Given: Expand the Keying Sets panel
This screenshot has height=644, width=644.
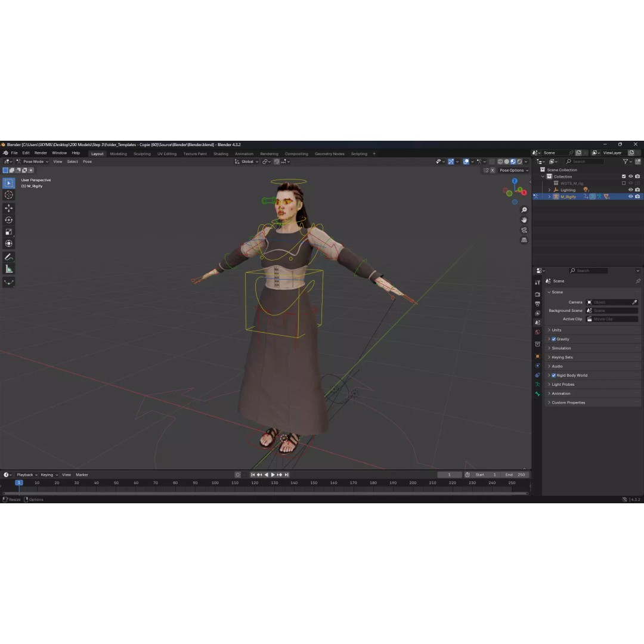Looking at the screenshot, I should point(593,357).
